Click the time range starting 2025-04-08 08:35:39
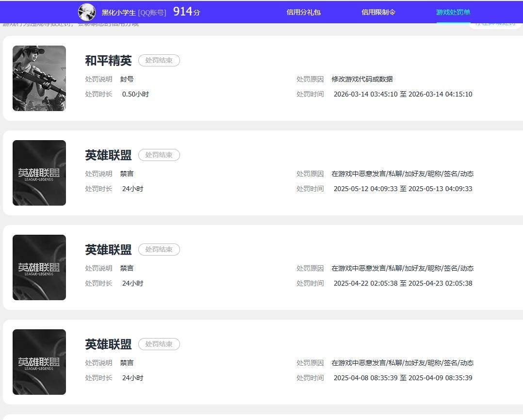Image resolution: width=523 pixels, height=420 pixels. click(403, 378)
